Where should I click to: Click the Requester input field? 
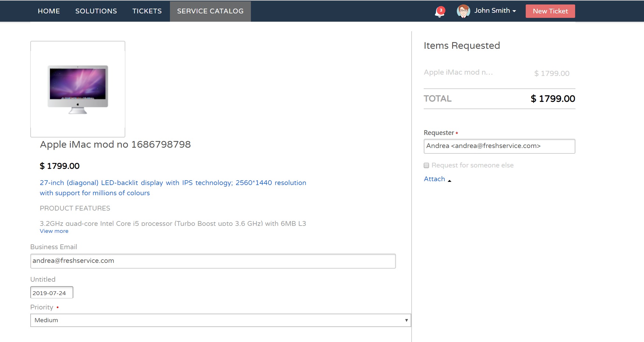click(x=499, y=146)
